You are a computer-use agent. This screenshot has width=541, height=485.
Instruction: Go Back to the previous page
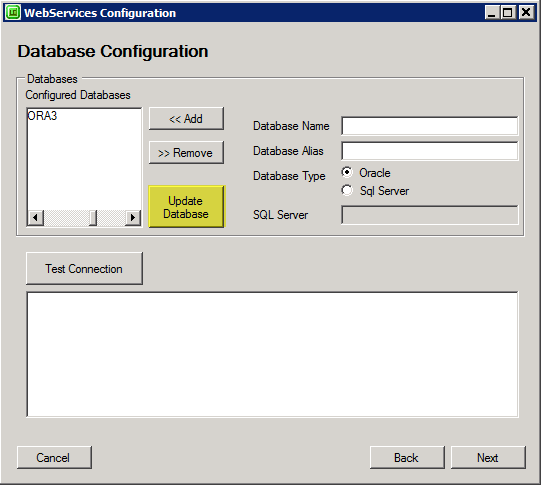(407, 458)
